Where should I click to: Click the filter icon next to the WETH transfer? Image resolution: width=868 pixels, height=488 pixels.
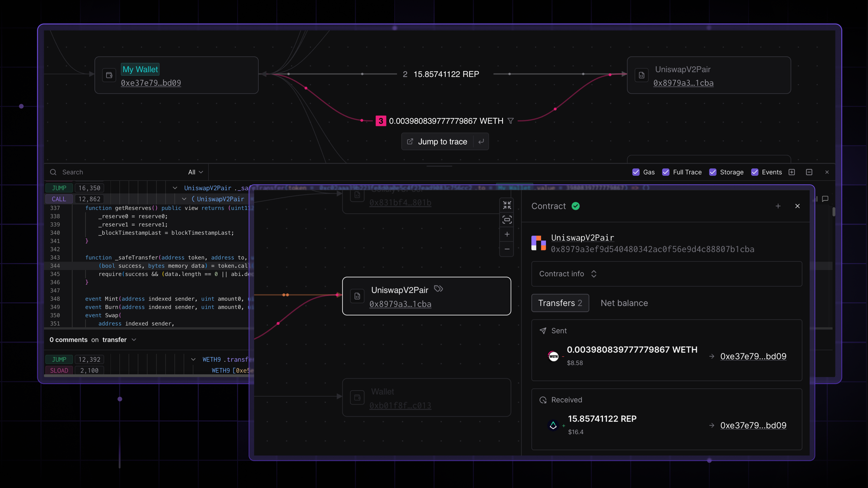coord(511,121)
